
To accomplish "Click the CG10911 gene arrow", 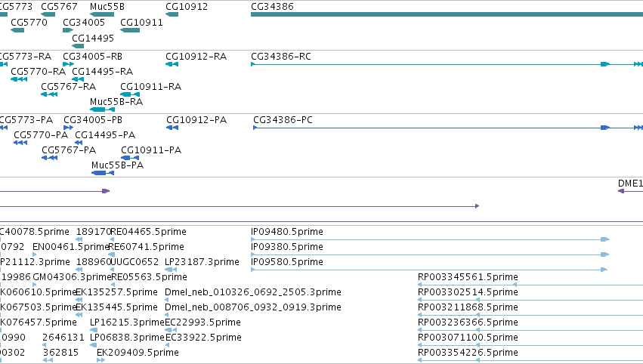I will (x=130, y=30).
